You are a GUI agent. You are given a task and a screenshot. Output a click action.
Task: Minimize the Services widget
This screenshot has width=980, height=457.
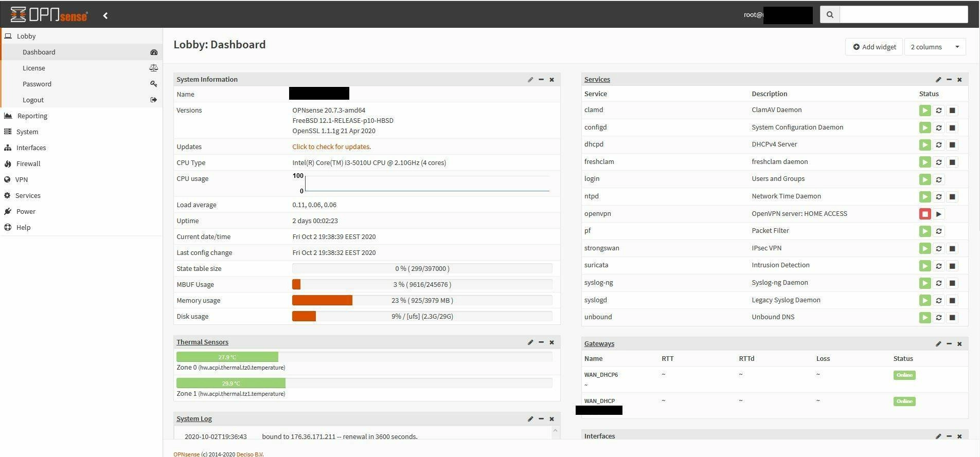click(x=949, y=80)
